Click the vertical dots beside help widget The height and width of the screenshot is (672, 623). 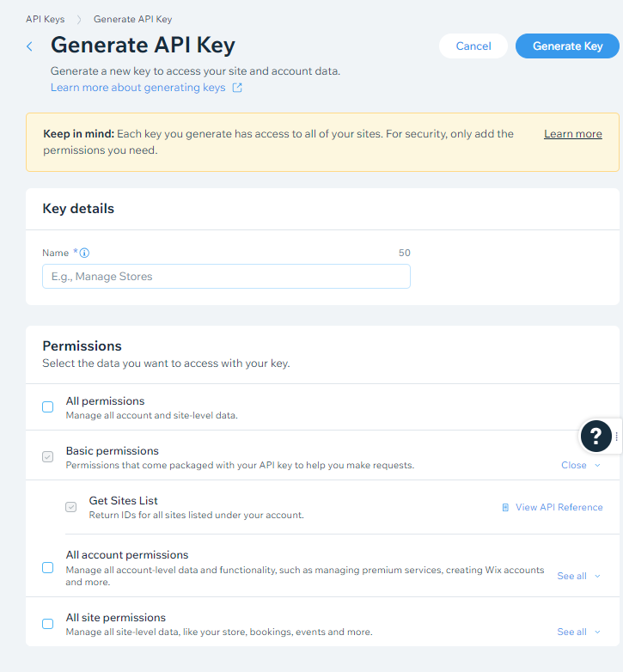[x=617, y=437]
